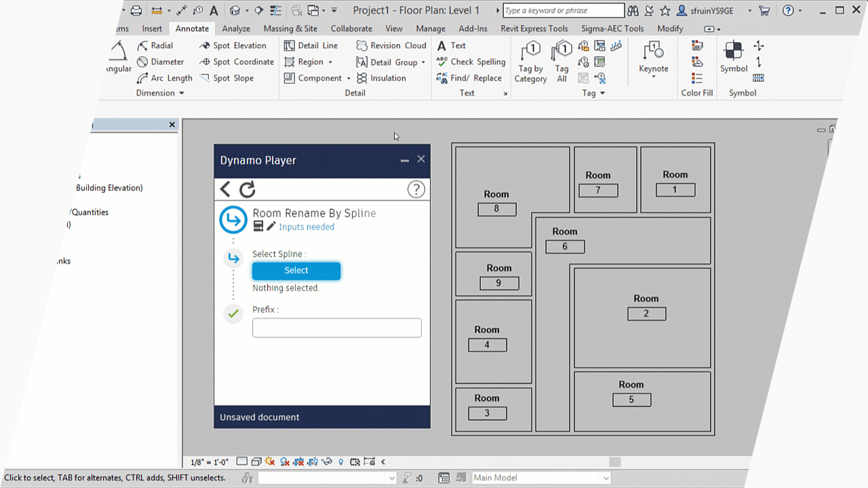Click the Switch Windows icon in quick access toolbar
This screenshot has height=488, width=868.
click(313, 10)
